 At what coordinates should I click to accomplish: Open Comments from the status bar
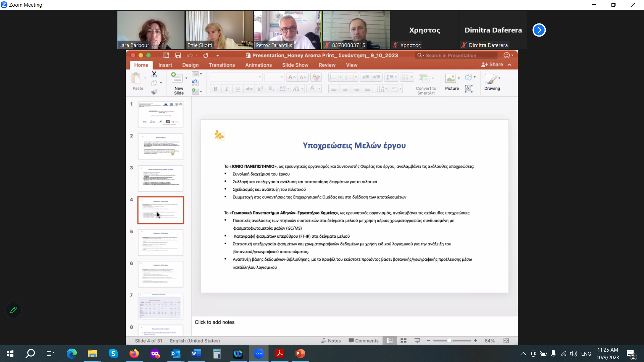coord(364,341)
